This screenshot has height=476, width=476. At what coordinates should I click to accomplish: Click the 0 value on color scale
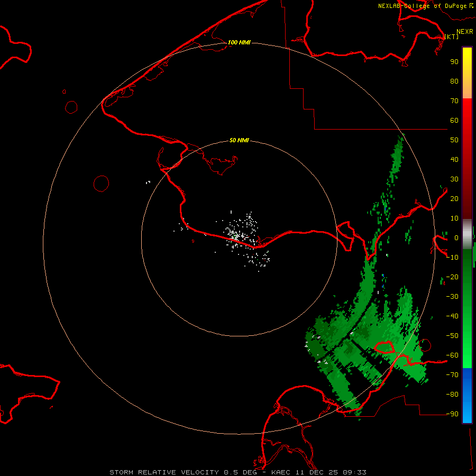[x=456, y=237]
